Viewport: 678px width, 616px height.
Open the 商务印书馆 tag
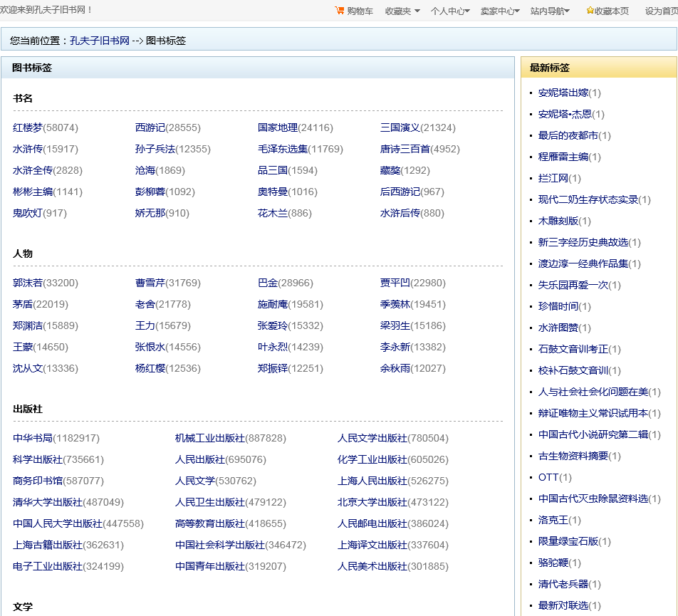[x=38, y=481]
